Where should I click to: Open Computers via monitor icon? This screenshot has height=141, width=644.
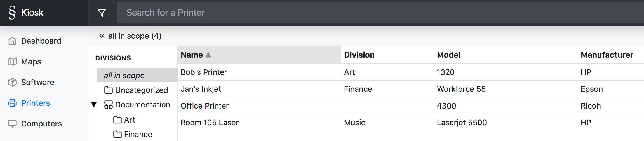12,124
